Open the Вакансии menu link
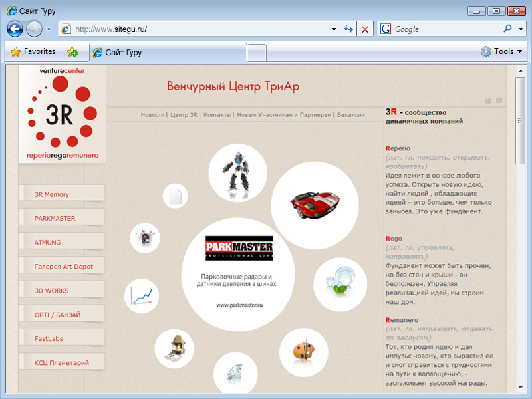 point(351,115)
